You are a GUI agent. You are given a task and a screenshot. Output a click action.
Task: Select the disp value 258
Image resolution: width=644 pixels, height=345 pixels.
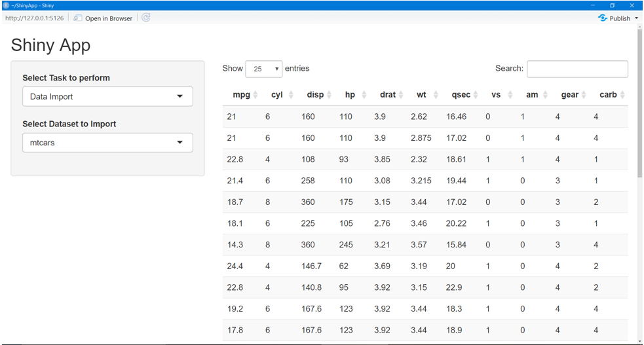308,181
